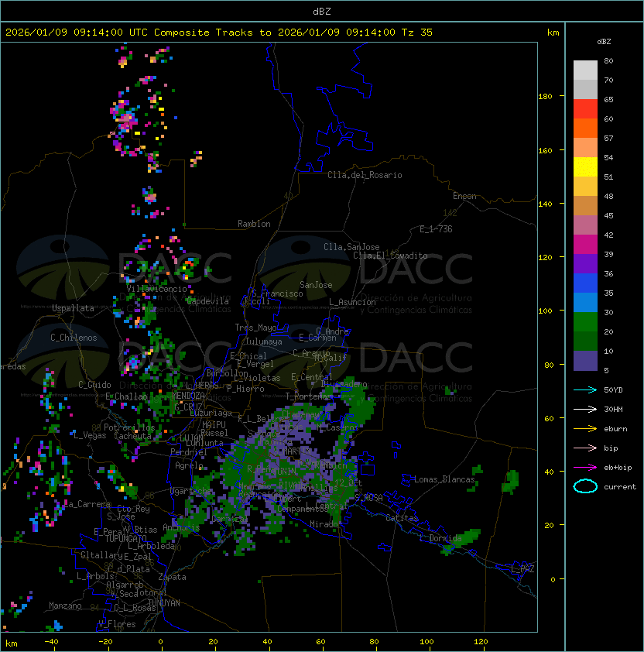Click the 'Clla.del_Rosario' map label
Screen dimensions: 644x652
coord(365,175)
